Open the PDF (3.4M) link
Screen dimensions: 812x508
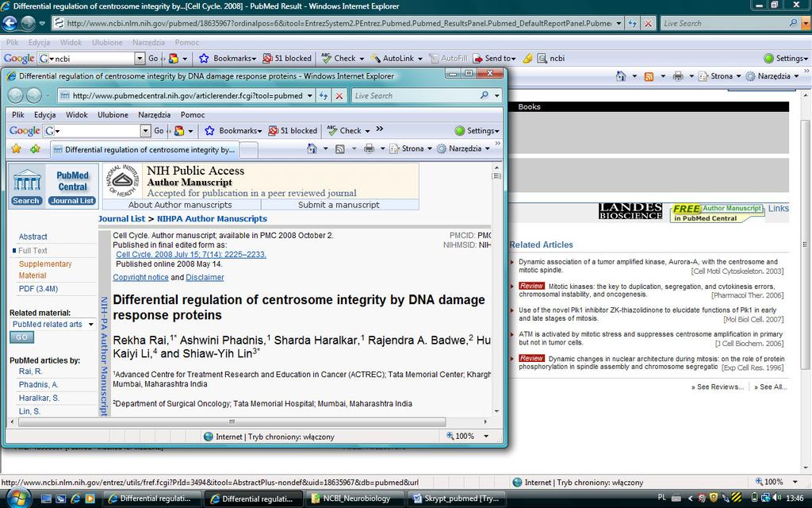[x=38, y=289]
